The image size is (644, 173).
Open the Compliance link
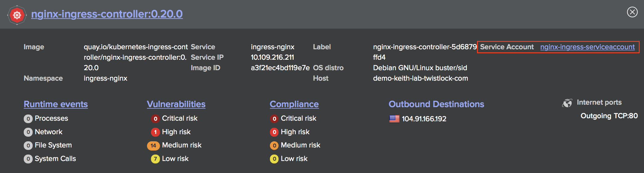(x=294, y=104)
